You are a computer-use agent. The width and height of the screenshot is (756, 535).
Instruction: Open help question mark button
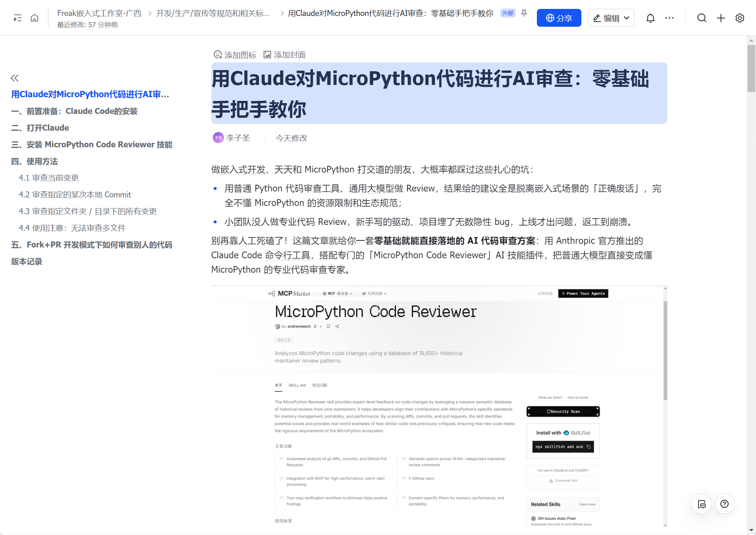pyautogui.click(x=724, y=504)
